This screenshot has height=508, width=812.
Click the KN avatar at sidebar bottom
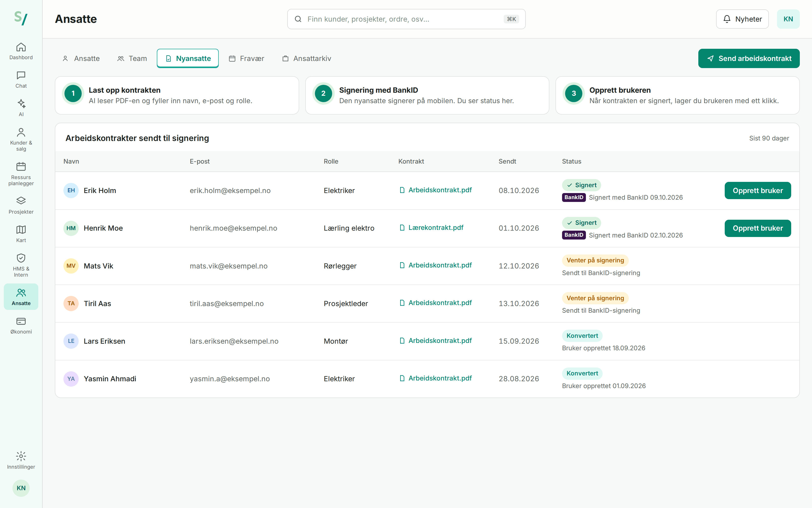(x=21, y=488)
